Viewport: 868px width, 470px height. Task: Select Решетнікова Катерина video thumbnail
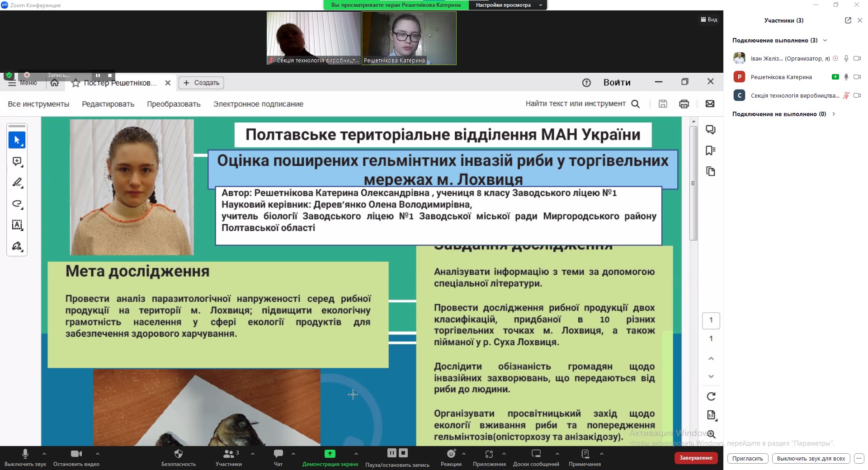coord(409,38)
